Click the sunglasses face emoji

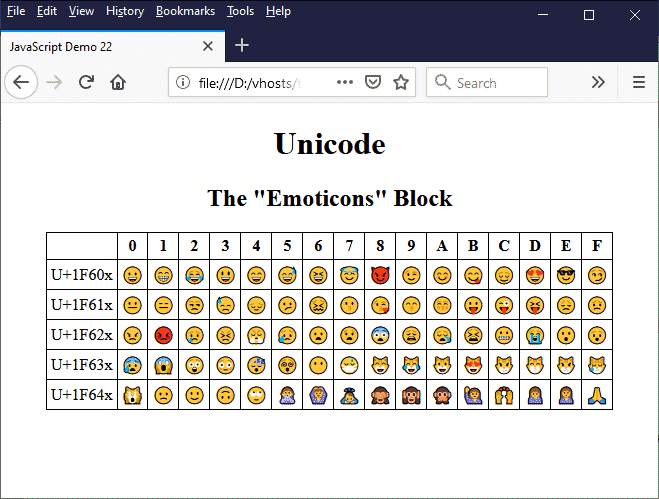566,275
